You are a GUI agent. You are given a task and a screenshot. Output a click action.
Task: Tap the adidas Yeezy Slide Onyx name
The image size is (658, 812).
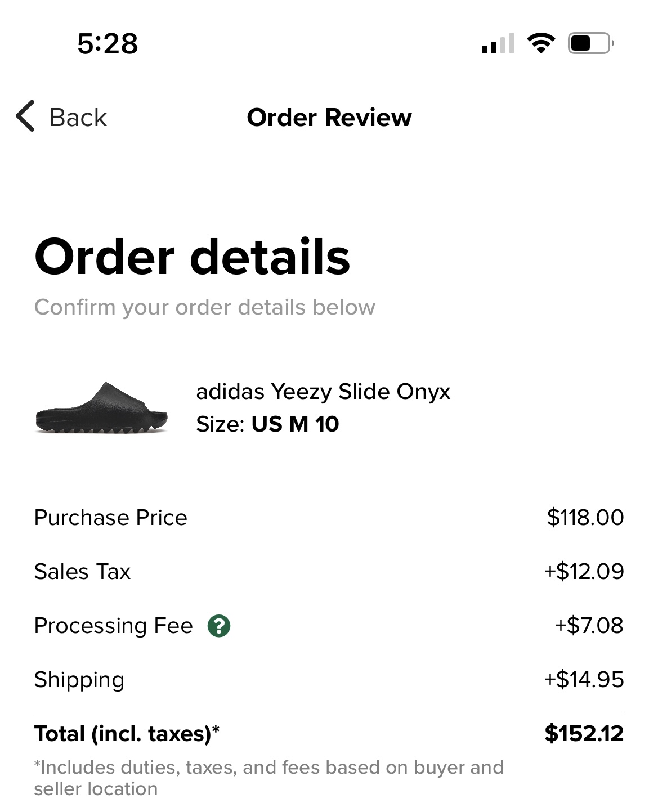point(323,392)
